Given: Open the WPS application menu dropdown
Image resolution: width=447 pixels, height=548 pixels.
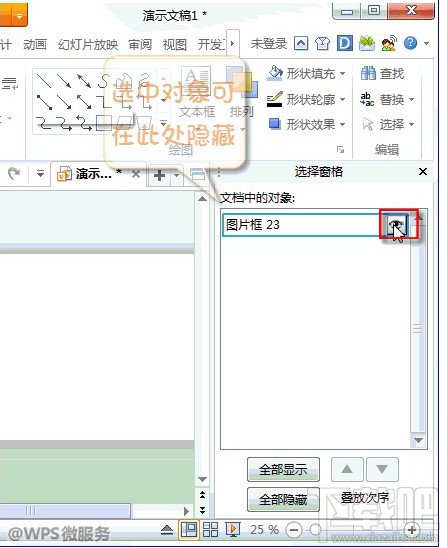Looking at the screenshot, I should pyautogui.click(x=19, y=16).
